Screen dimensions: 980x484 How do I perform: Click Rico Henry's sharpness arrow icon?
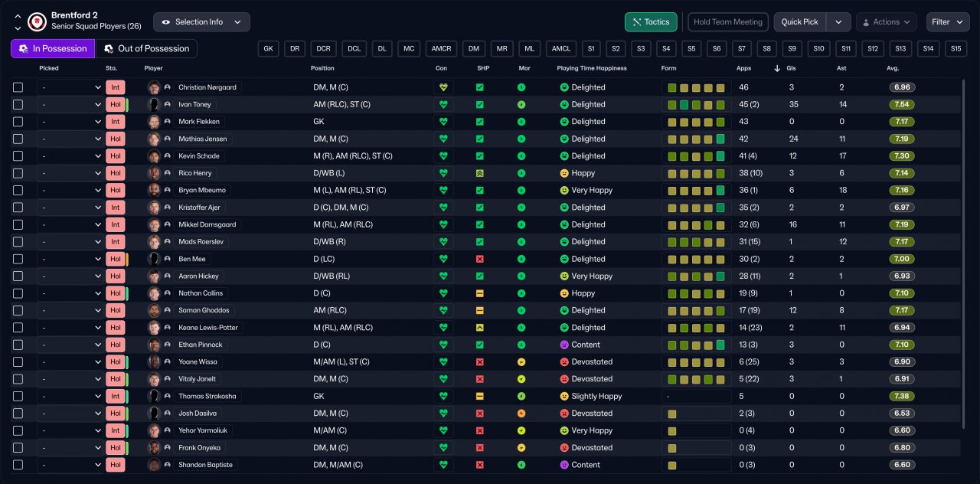click(x=479, y=173)
